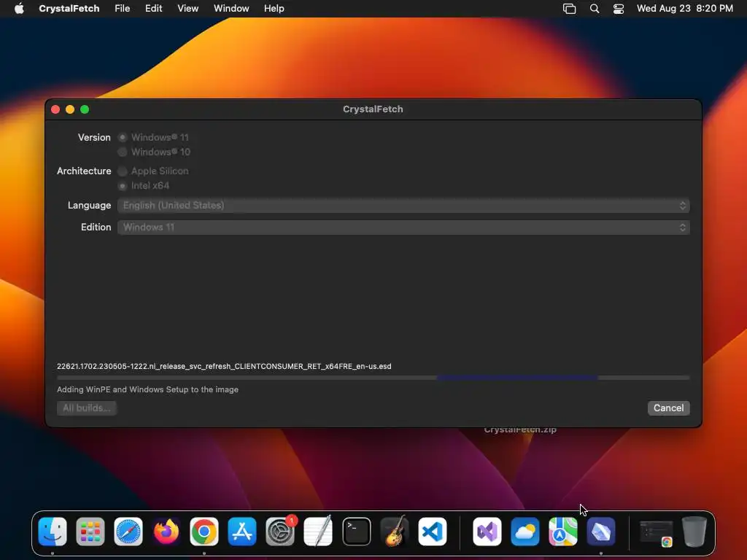
Task: Click the build progress bar
Action: [x=373, y=378]
